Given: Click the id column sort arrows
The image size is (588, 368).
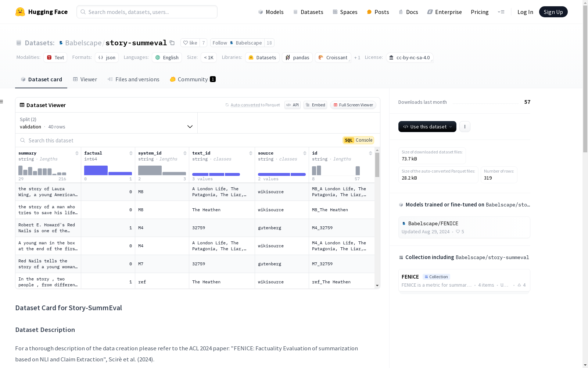Looking at the screenshot, I should point(370,153).
